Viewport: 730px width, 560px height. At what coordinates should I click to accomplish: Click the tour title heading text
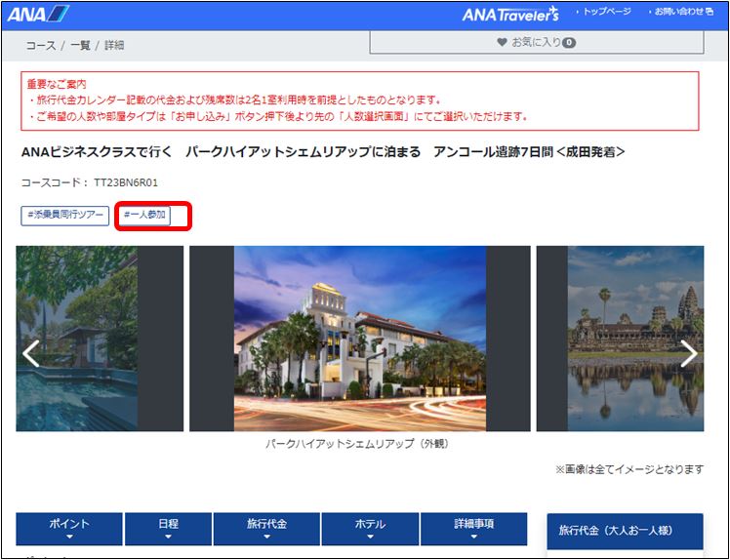pos(323,152)
